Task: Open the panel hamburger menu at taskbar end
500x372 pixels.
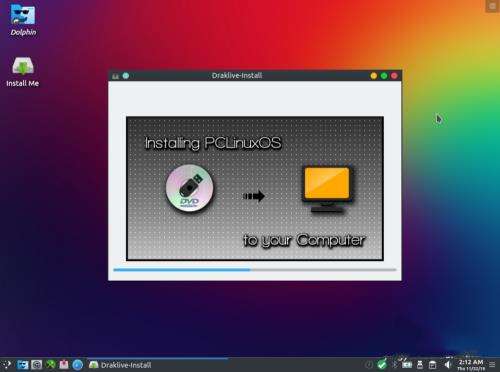Action: 492,365
